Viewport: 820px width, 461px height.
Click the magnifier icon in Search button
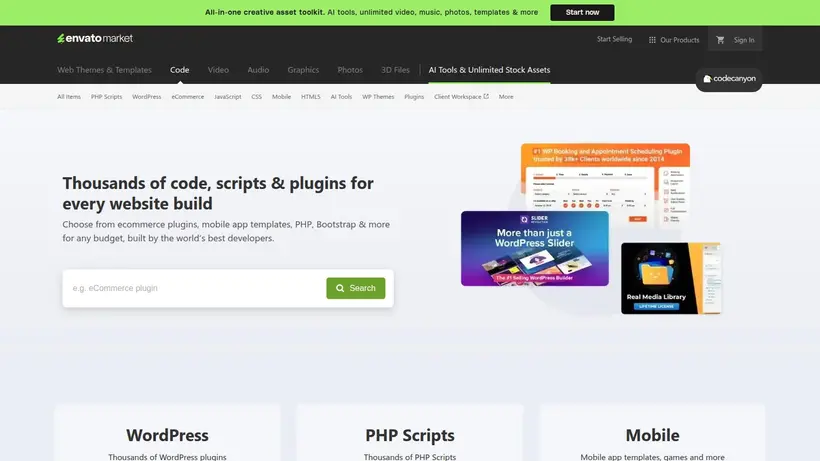tap(340, 288)
